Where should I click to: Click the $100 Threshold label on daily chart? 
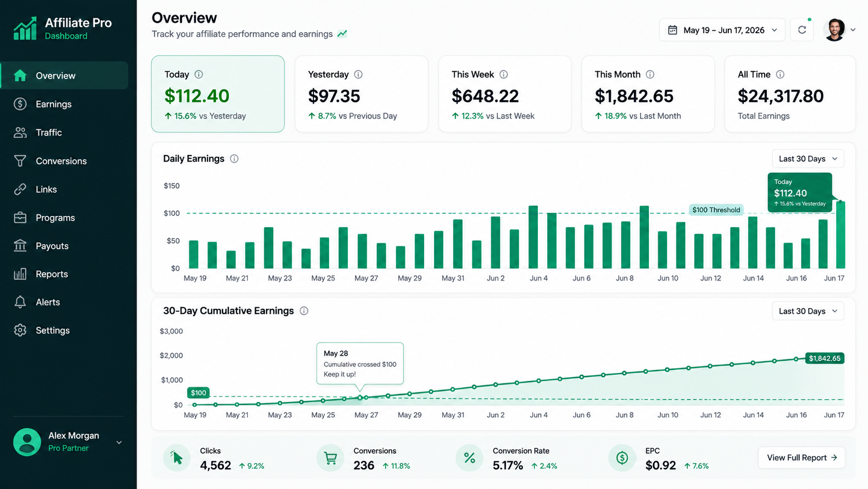716,210
